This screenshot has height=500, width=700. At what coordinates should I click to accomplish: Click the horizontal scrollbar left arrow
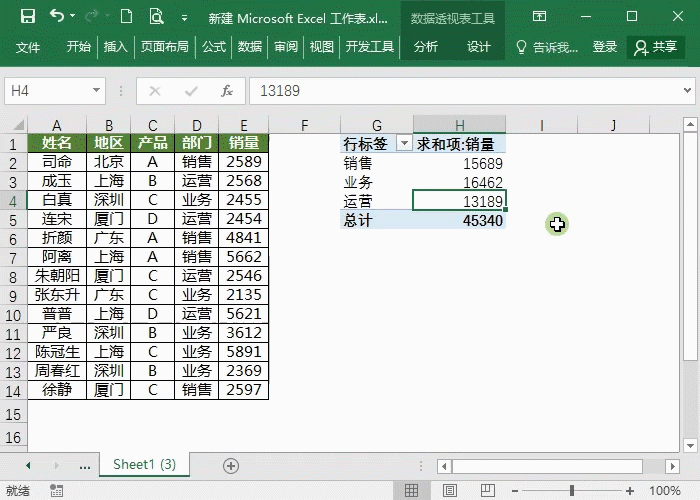click(444, 467)
